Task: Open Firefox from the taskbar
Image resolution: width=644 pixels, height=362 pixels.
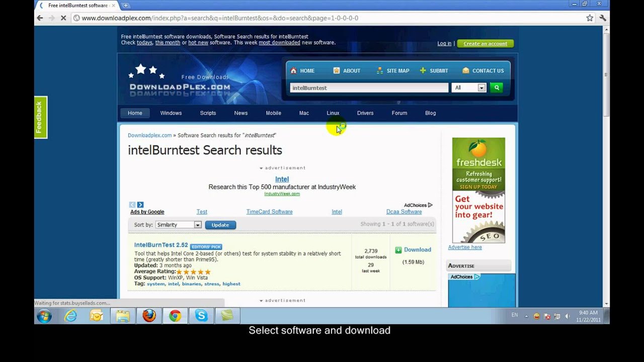Action: click(149, 316)
